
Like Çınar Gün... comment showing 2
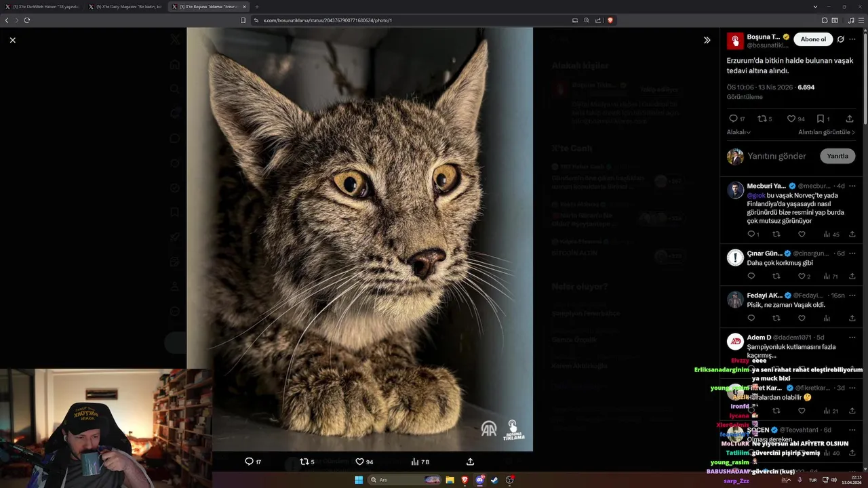tap(804, 277)
